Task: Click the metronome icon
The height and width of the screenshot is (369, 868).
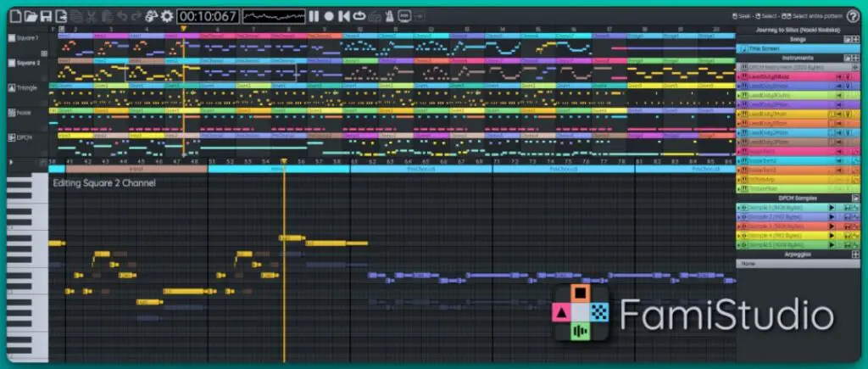Action: point(389,16)
